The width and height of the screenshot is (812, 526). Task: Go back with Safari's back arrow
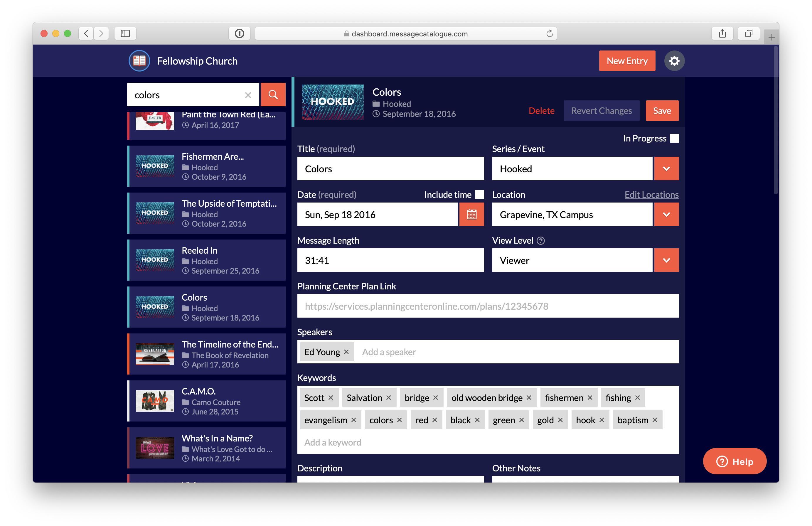pos(86,33)
